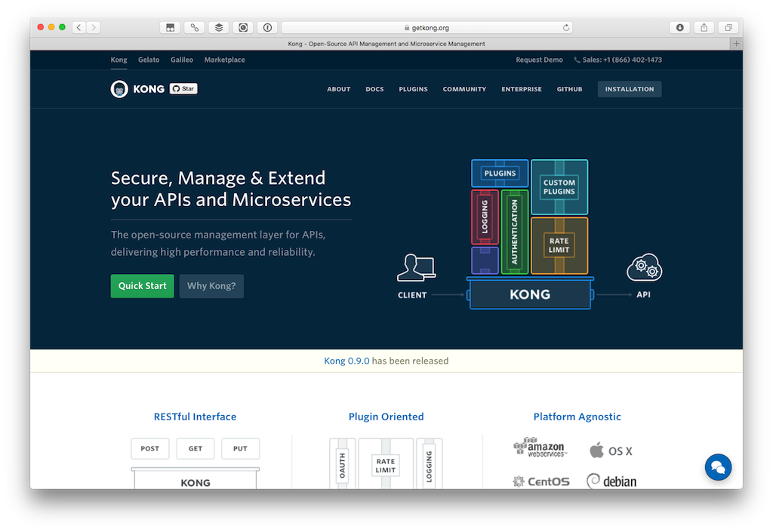Click the INSTALLATION button
This screenshot has width=773, height=532.
(630, 89)
